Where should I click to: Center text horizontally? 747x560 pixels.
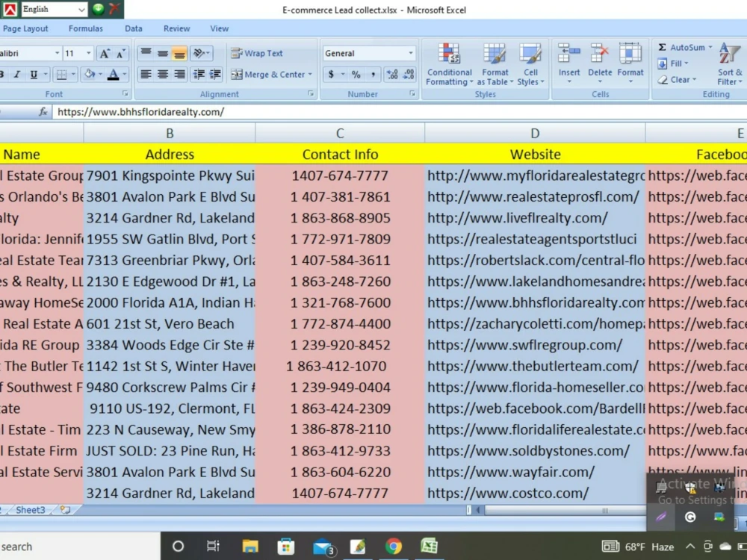click(162, 74)
